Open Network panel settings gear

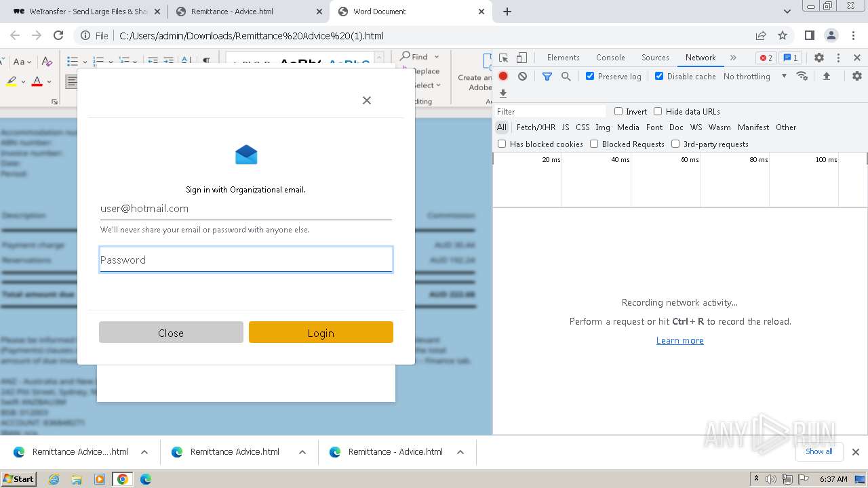point(857,76)
